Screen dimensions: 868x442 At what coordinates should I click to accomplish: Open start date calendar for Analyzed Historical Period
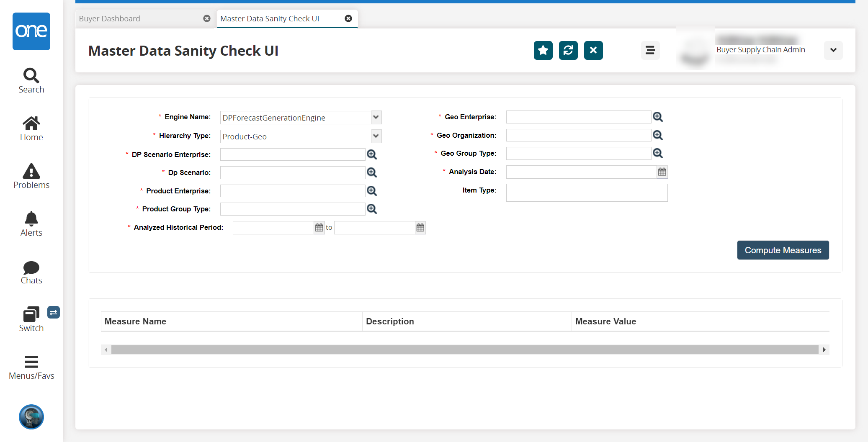[319, 228]
